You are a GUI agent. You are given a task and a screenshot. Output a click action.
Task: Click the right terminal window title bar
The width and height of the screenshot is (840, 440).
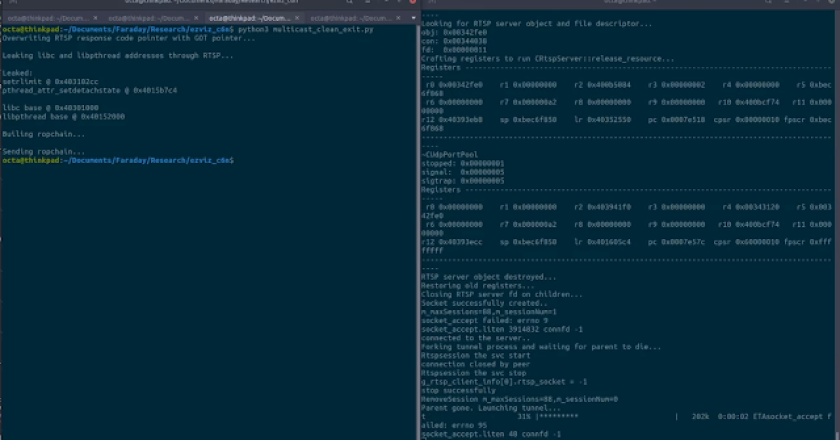pos(628,5)
